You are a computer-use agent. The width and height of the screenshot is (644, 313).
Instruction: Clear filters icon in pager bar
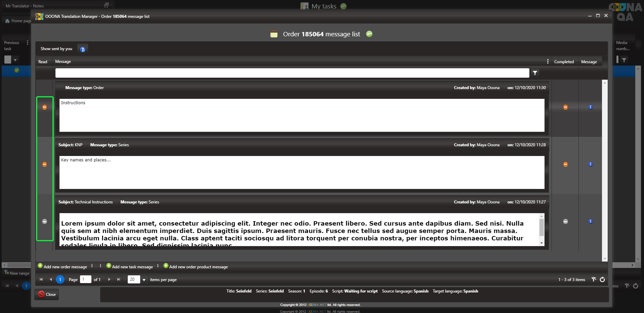(594, 279)
